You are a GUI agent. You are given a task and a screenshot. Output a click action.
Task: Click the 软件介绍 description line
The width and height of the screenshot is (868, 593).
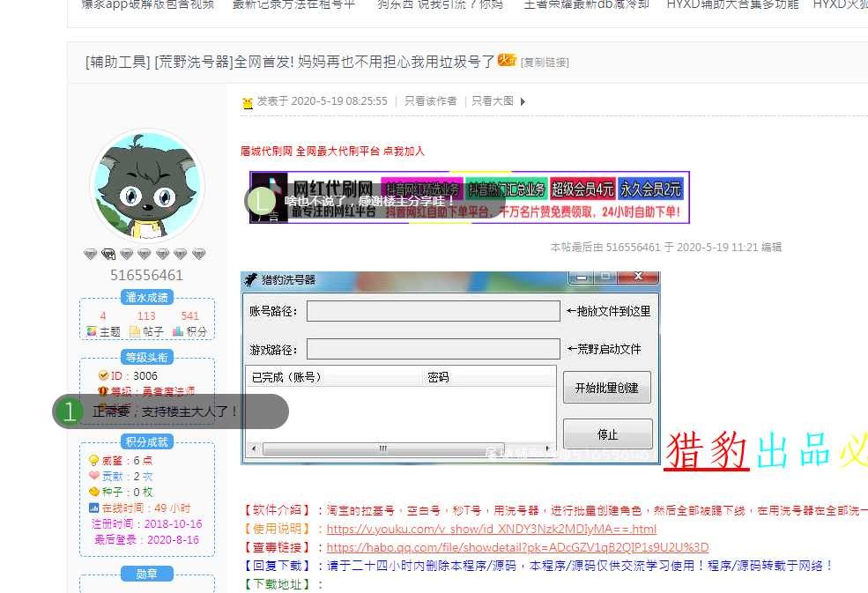click(x=554, y=510)
